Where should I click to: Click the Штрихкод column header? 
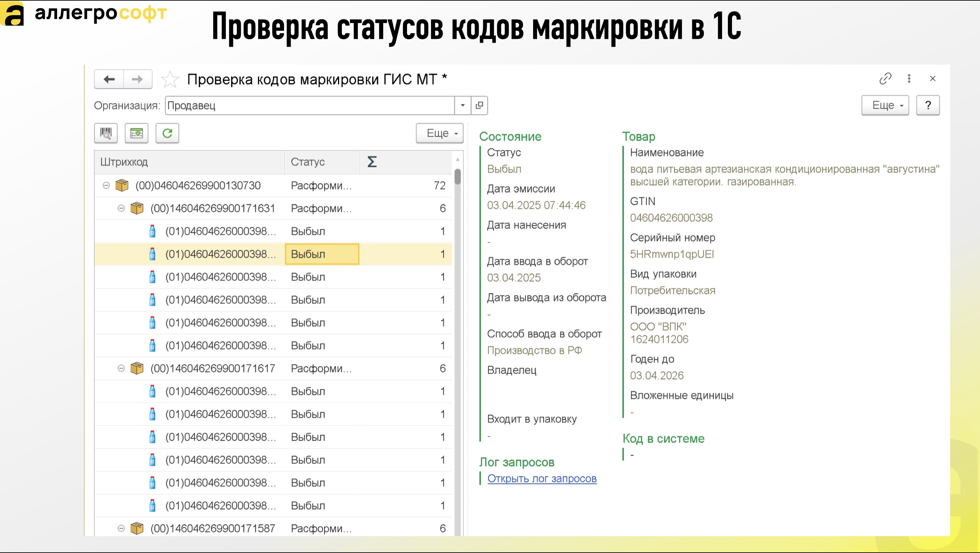pyautogui.click(x=190, y=162)
